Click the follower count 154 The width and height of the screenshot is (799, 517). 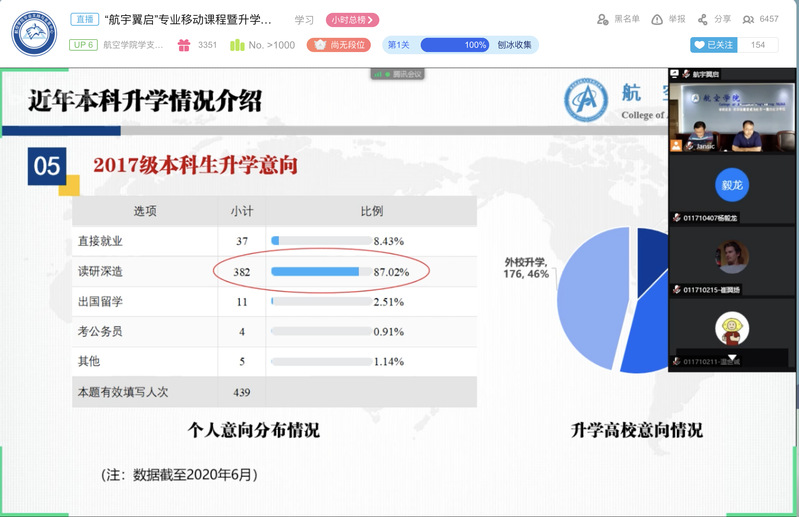[757, 45]
